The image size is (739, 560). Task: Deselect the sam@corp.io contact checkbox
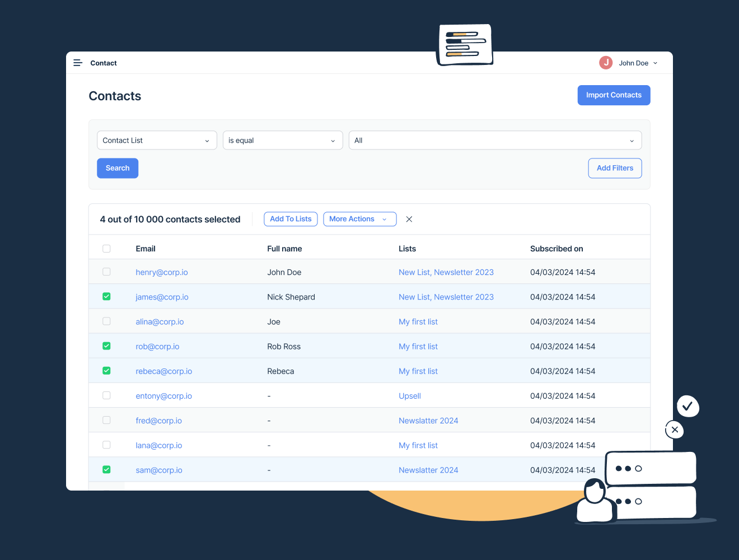[x=106, y=470]
